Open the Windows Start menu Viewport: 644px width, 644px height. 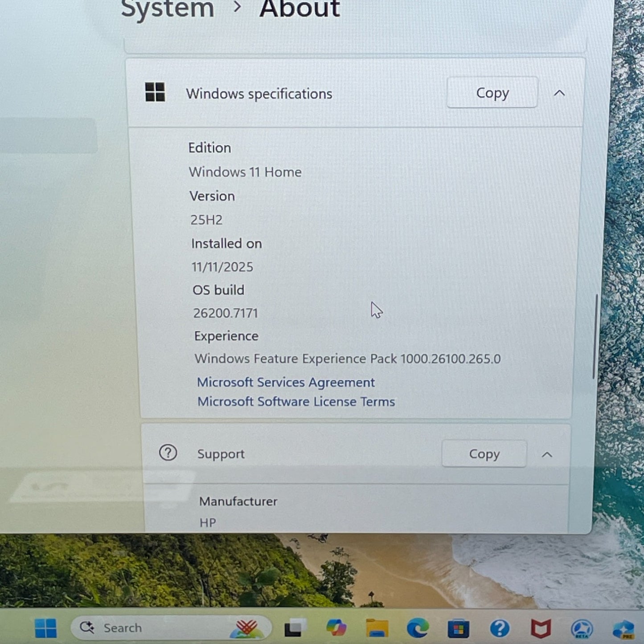[x=45, y=628]
